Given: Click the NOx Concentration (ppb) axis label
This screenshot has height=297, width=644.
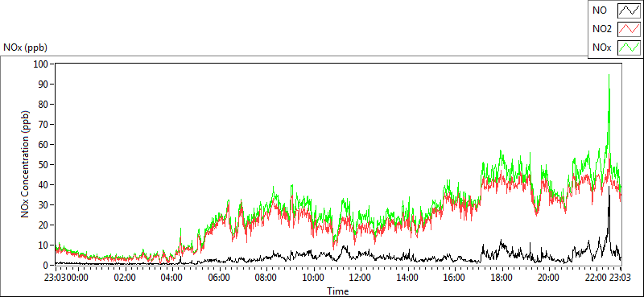Looking at the screenshot, I should [25, 164].
